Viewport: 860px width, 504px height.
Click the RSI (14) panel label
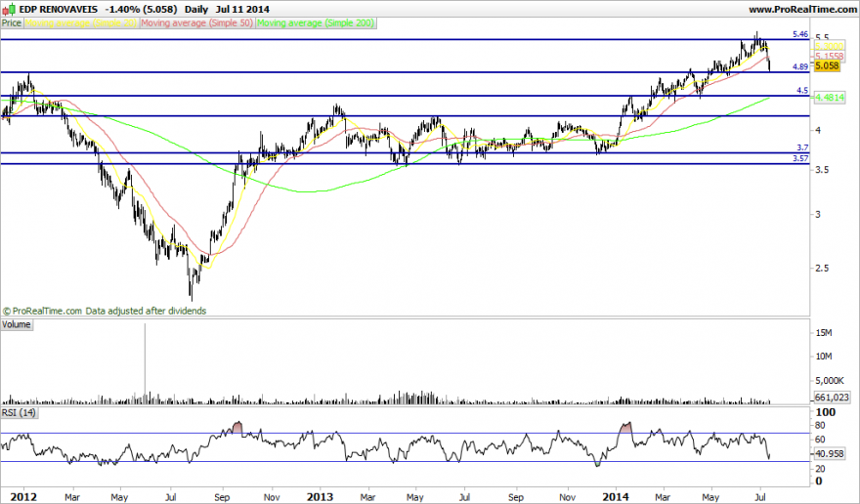point(19,412)
